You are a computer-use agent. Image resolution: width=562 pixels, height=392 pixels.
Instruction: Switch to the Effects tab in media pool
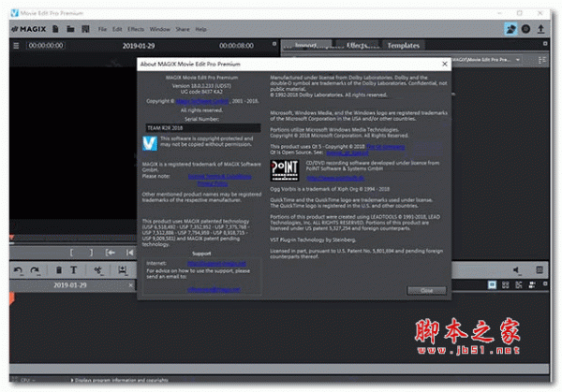pyautogui.click(x=357, y=46)
